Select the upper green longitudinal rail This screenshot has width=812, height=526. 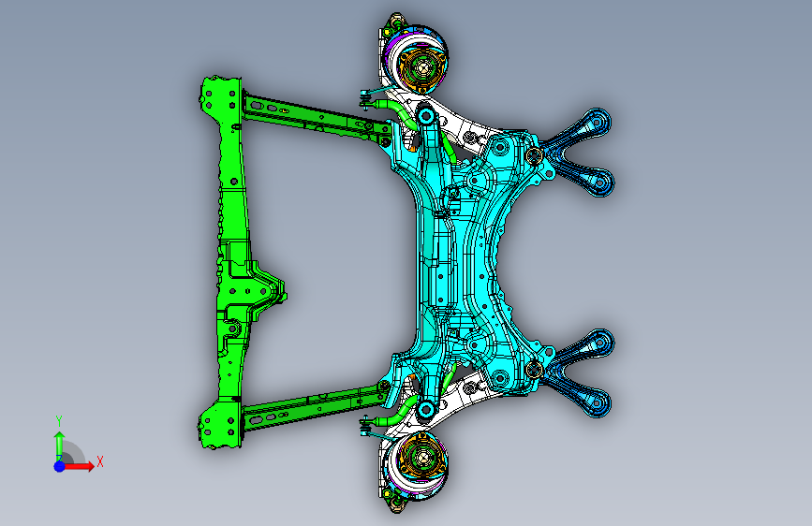coord(315,119)
